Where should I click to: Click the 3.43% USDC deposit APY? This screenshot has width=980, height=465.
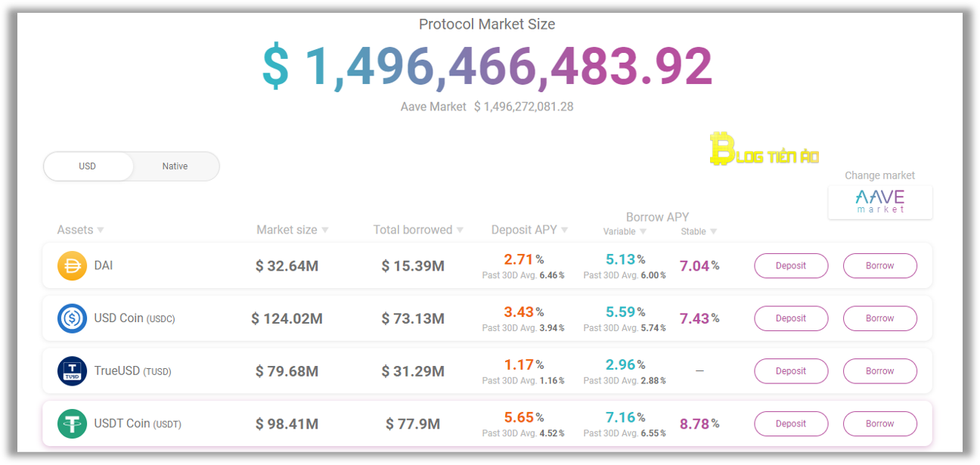point(523,312)
